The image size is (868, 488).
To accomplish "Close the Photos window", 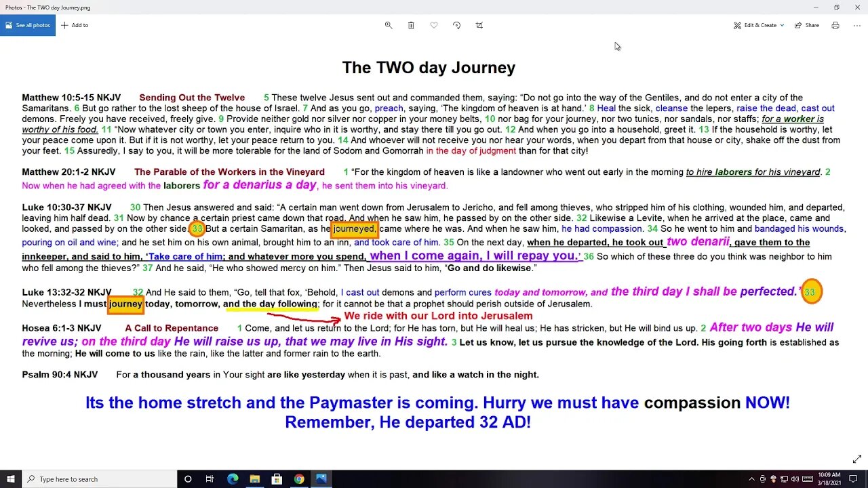I will tap(857, 7).
